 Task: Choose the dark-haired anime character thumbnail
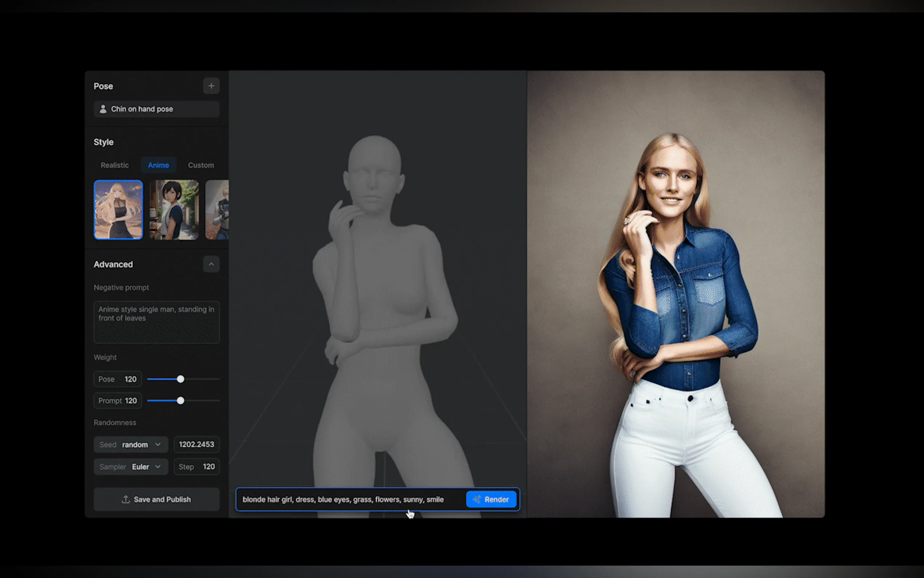[x=174, y=210]
